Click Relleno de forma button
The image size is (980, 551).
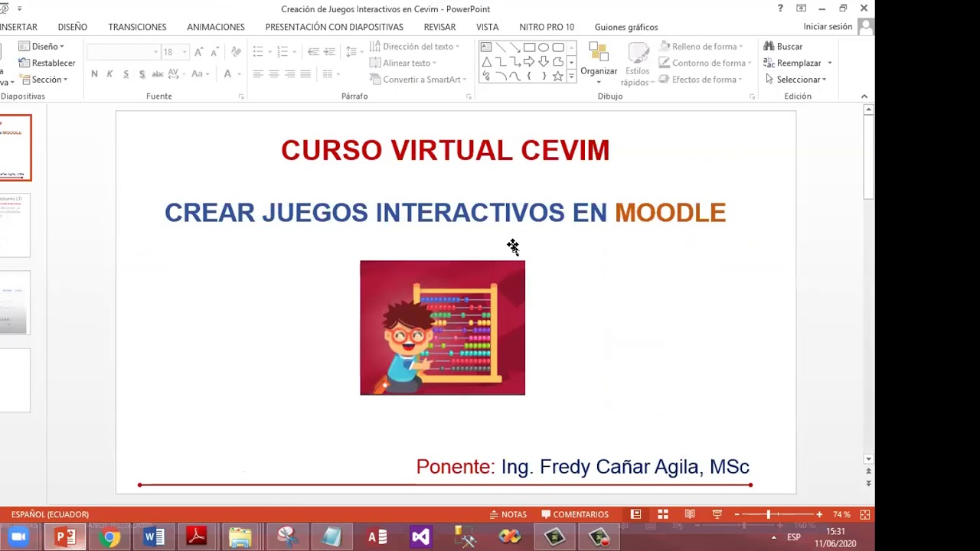point(701,47)
